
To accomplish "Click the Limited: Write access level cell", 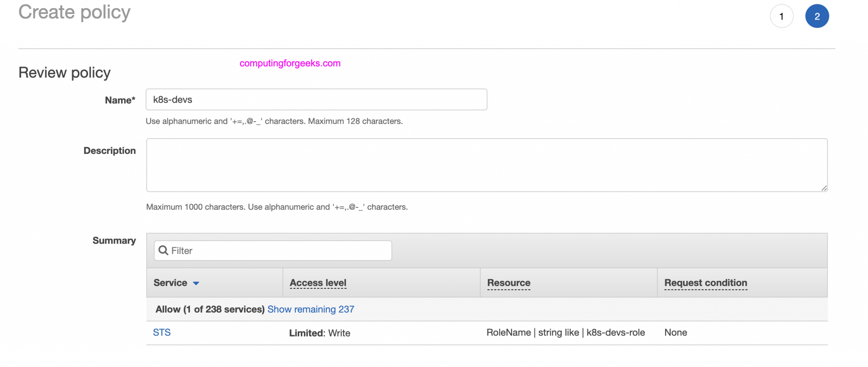I will pyautogui.click(x=320, y=333).
